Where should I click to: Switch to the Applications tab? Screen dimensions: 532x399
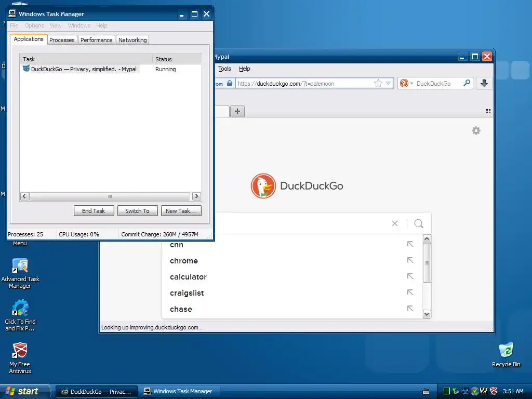click(29, 39)
